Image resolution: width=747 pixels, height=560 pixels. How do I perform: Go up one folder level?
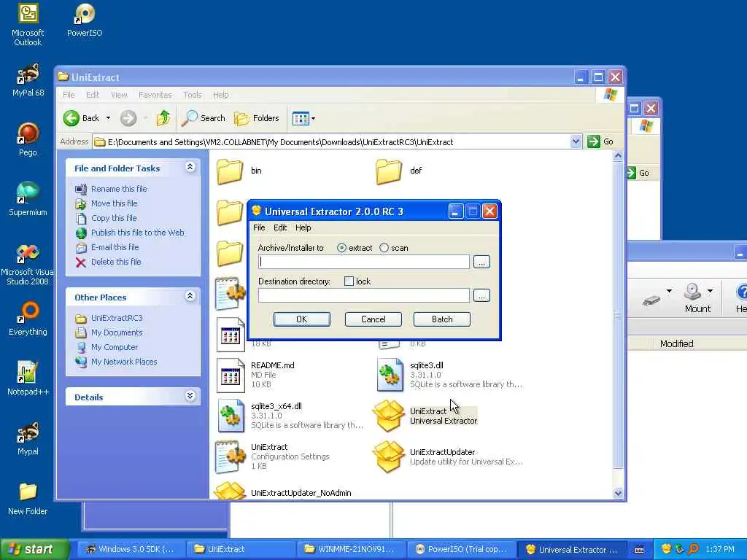(x=163, y=118)
